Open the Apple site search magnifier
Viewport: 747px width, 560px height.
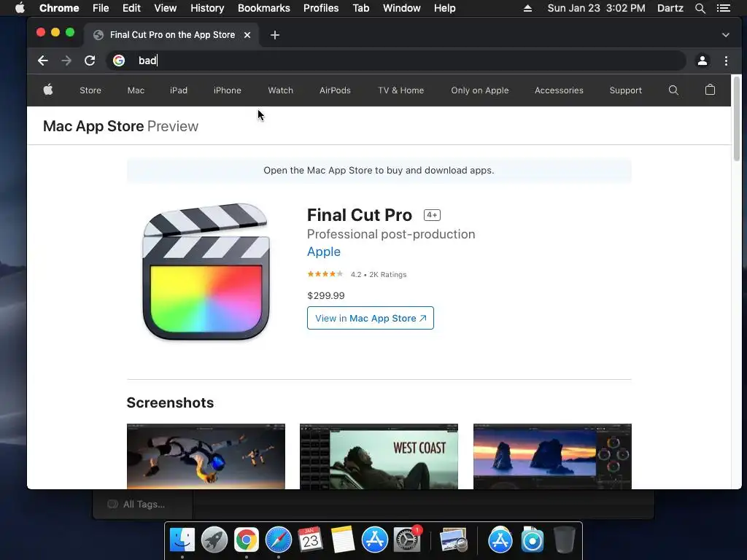(x=673, y=90)
